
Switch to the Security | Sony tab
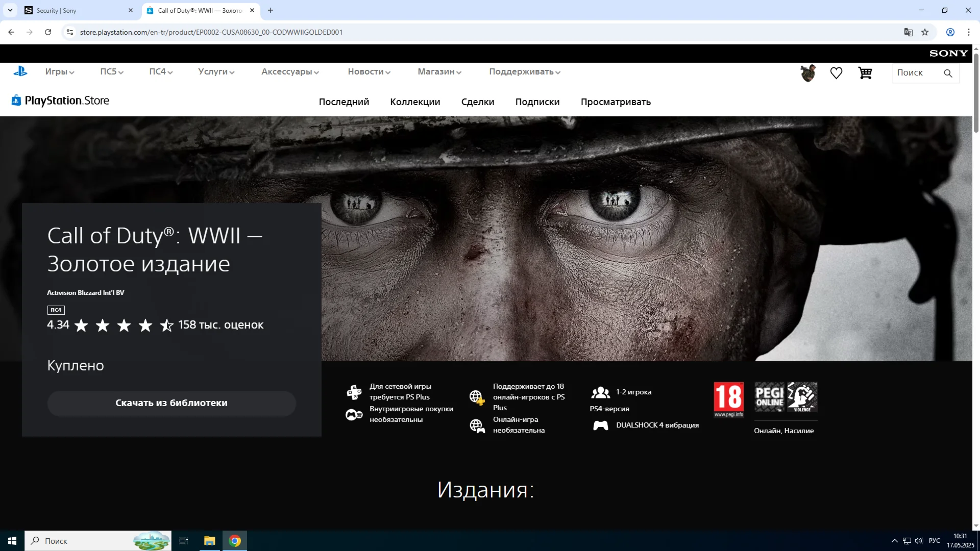tap(77, 10)
